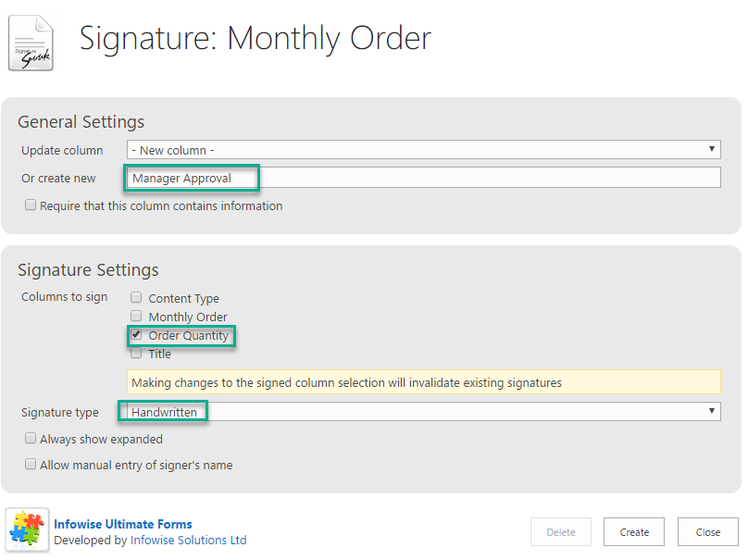This screenshot has height=560, width=748.
Task: Enable Always show expanded option
Action: pyautogui.click(x=30, y=439)
